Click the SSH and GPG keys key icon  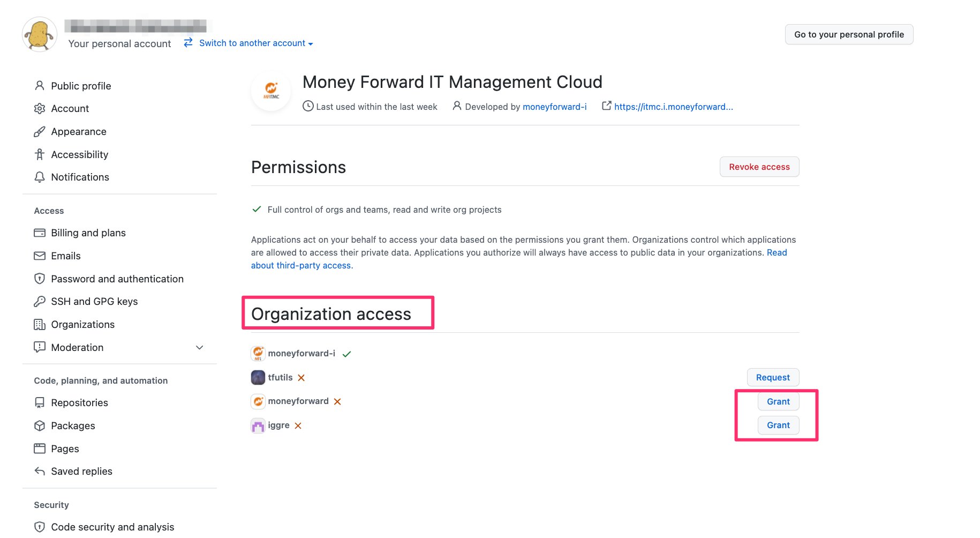click(x=40, y=301)
